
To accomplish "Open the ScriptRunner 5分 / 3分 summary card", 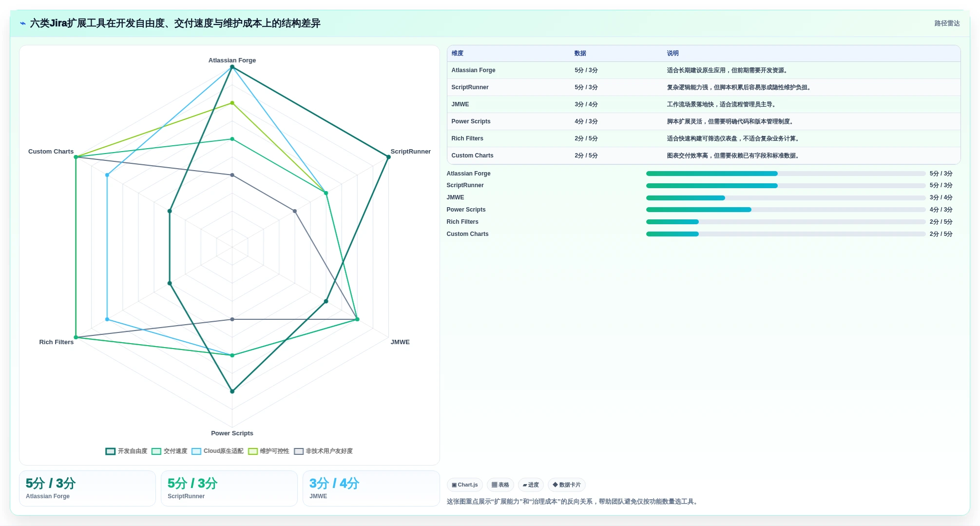I will coord(229,488).
